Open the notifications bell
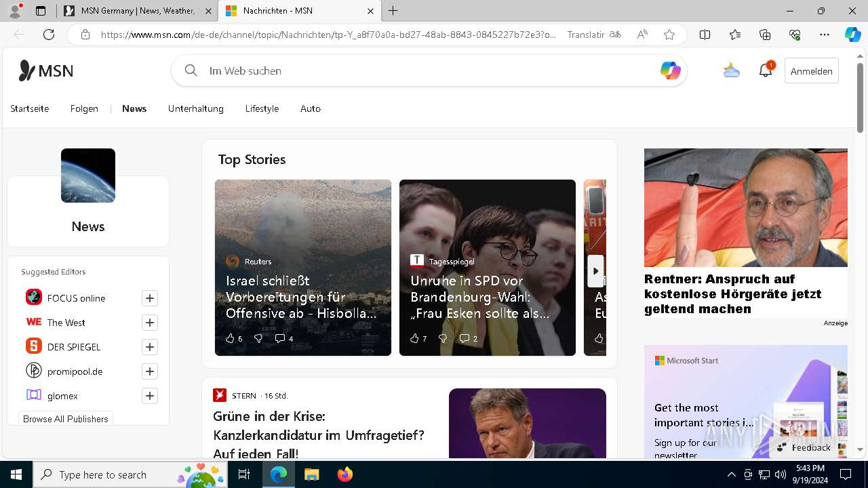The height and width of the screenshot is (488, 868). point(766,70)
